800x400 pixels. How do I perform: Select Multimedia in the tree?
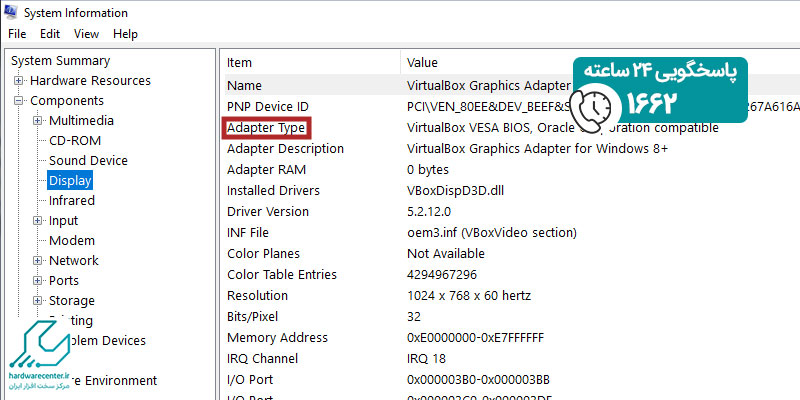81,120
